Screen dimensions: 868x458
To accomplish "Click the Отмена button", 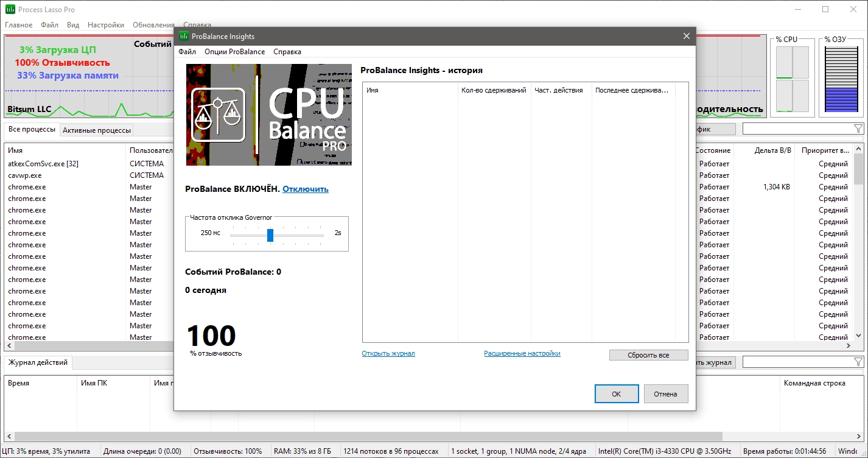I will (x=666, y=394).
